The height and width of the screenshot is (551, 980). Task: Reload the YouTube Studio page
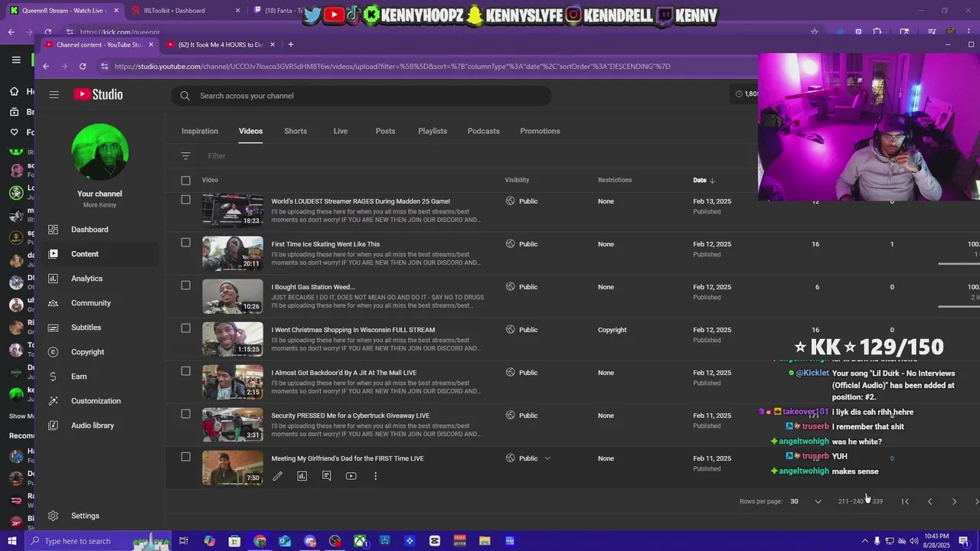tap(83, 67)
